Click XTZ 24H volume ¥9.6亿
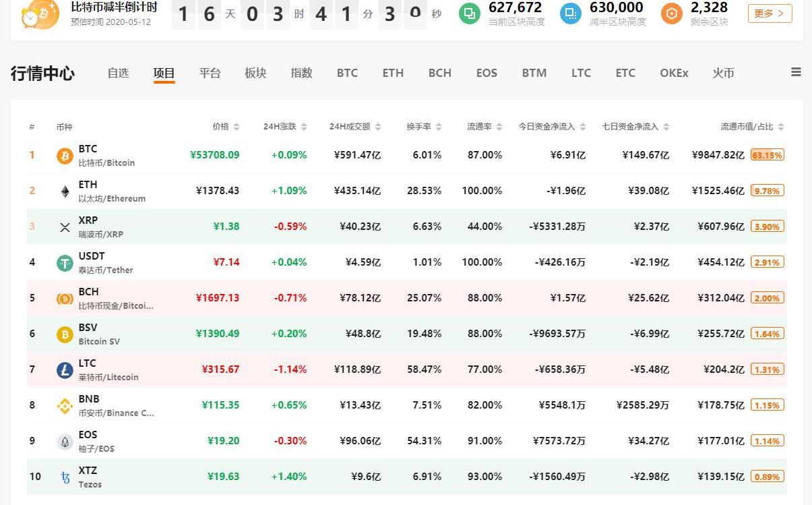 click(x=366, y=477)
